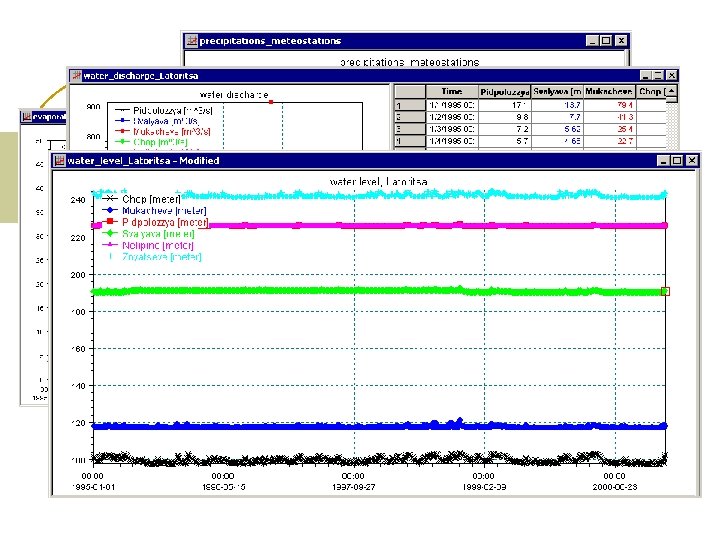Click the Pidpolozzya column header in discharge table
720x540 pixels.
click(504, 91)
